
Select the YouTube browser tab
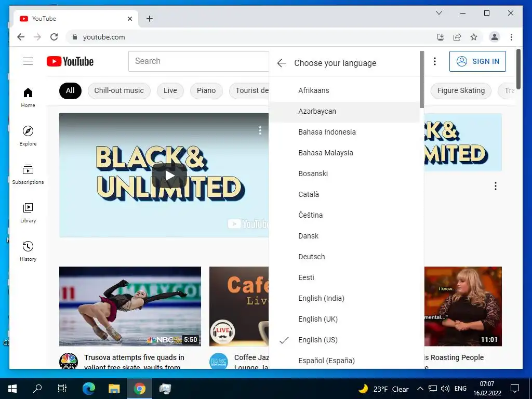tap(76, 19)
